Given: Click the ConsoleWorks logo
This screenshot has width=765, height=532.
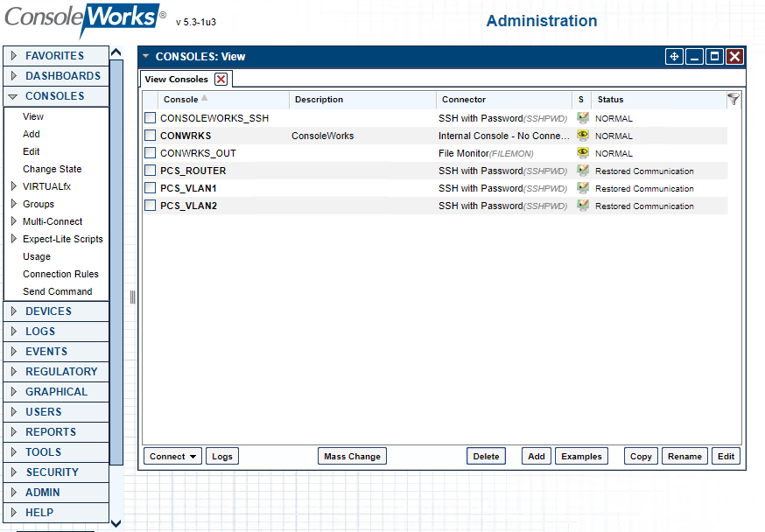Looking at the screenshot, I should point(85,19).
